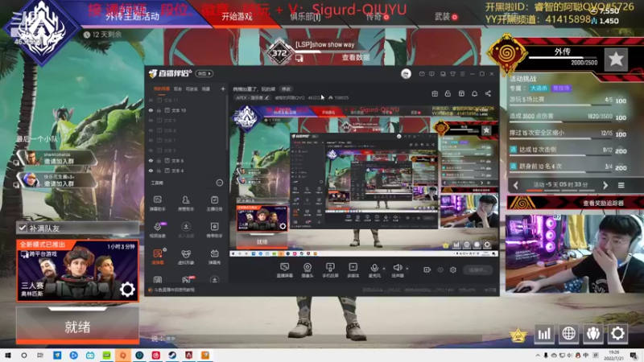Toggle the lock on 文本 10 layer
644x362 pixels.
point(159,110)
